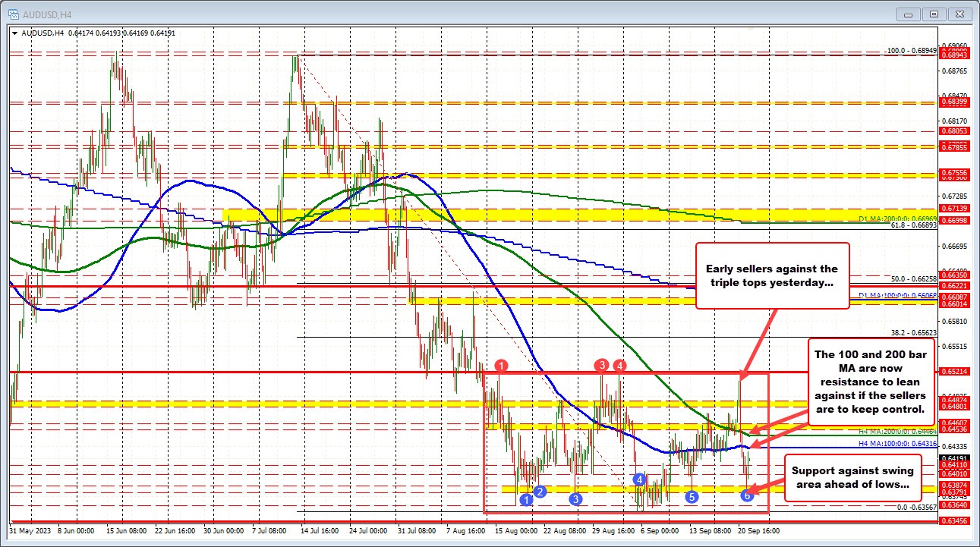This screenshot has width=980, height=547.
Task: Select the '100 and 200 bar MA' annotation box
Action: (871, 382)
